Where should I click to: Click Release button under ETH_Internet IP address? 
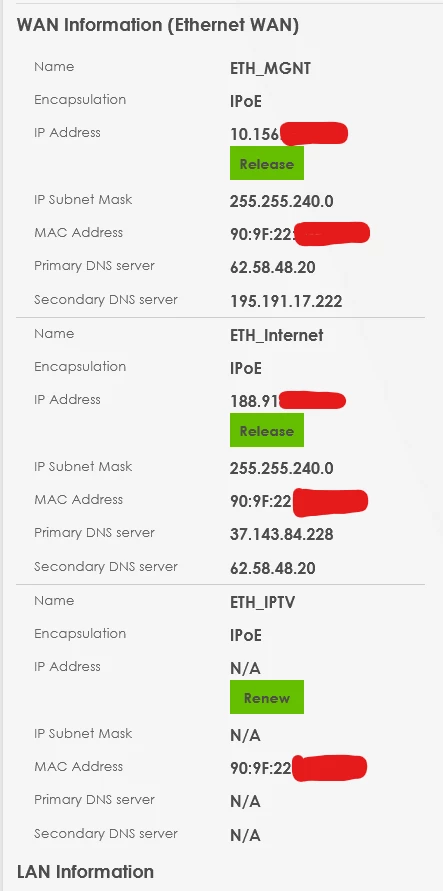[267, 430]
